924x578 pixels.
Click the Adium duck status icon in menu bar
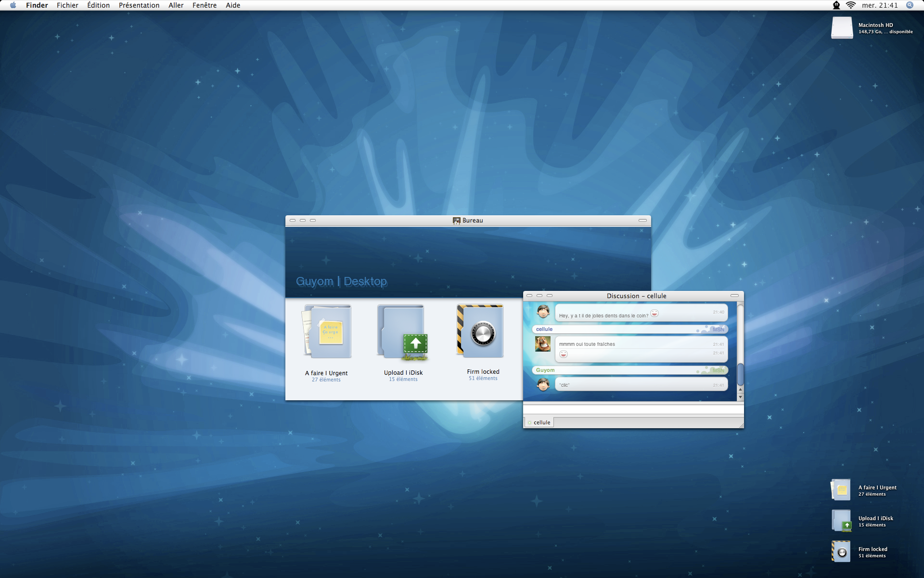tap(836, 5)
